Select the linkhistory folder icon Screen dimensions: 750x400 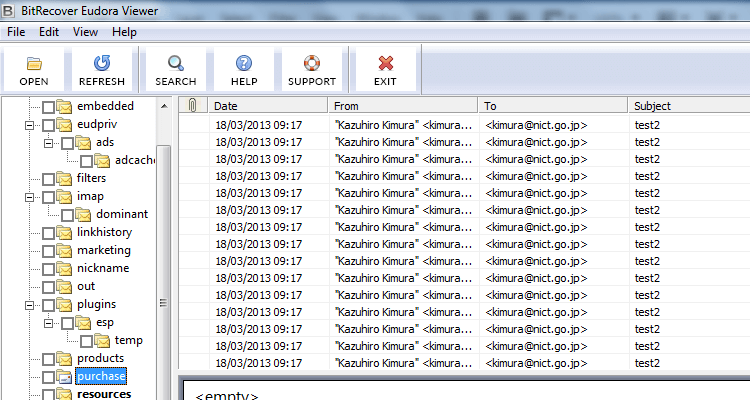point(64,233)
